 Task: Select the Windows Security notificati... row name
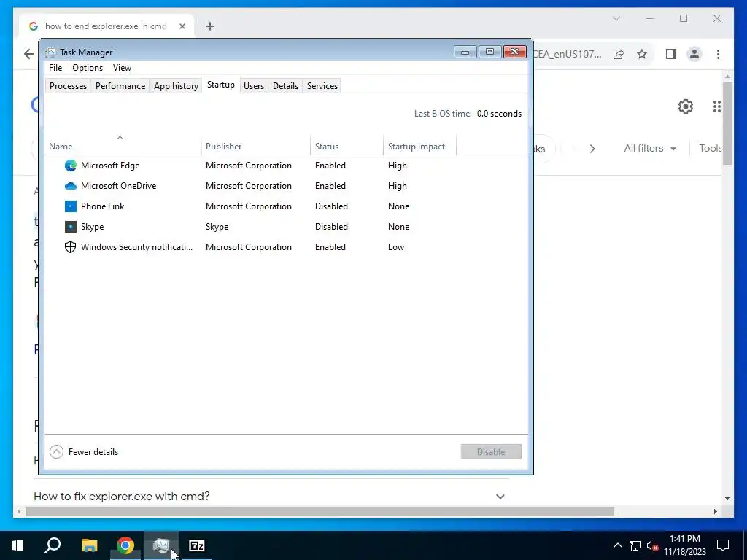click(x=136, y=247)
